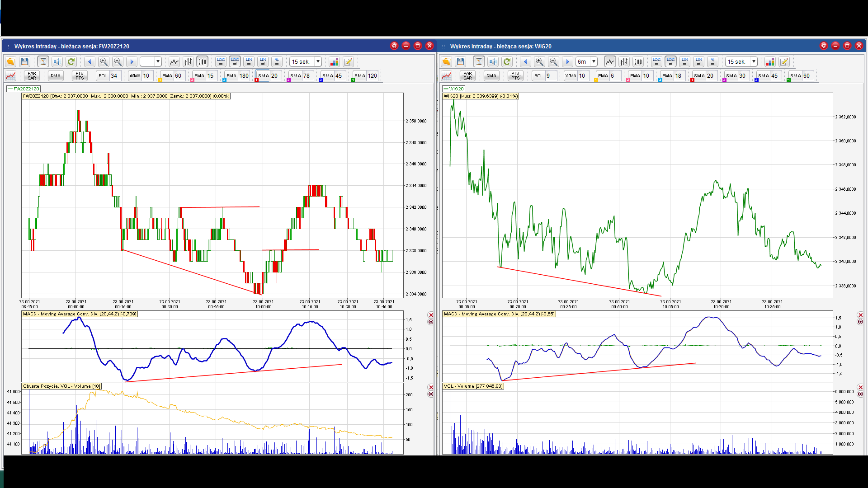This screenshot has height=488, width=868.
Task: Open window settings gear for the FW20Z2120 window
Action: pyautogui.click(x=394, y=46)
